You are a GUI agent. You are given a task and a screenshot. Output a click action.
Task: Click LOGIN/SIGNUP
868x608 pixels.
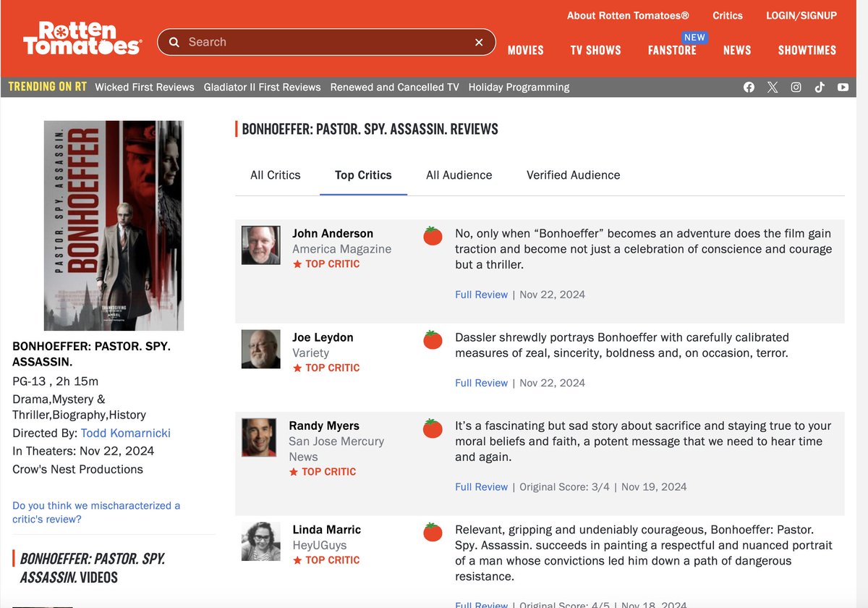[x=801, y=15]
